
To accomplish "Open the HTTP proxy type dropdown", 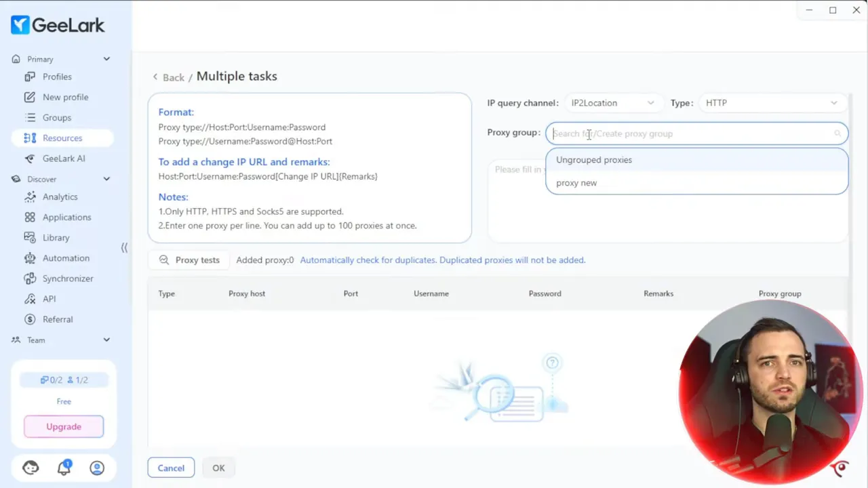I will click(771, 102).
